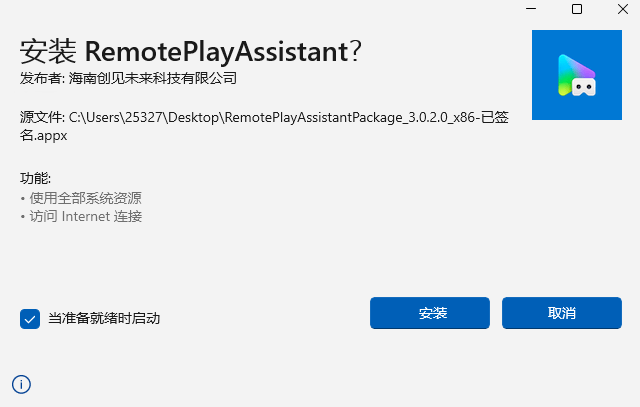Click the 功能 section heading
The width and height of the screenshot is (640, 407).
(35, 178)
